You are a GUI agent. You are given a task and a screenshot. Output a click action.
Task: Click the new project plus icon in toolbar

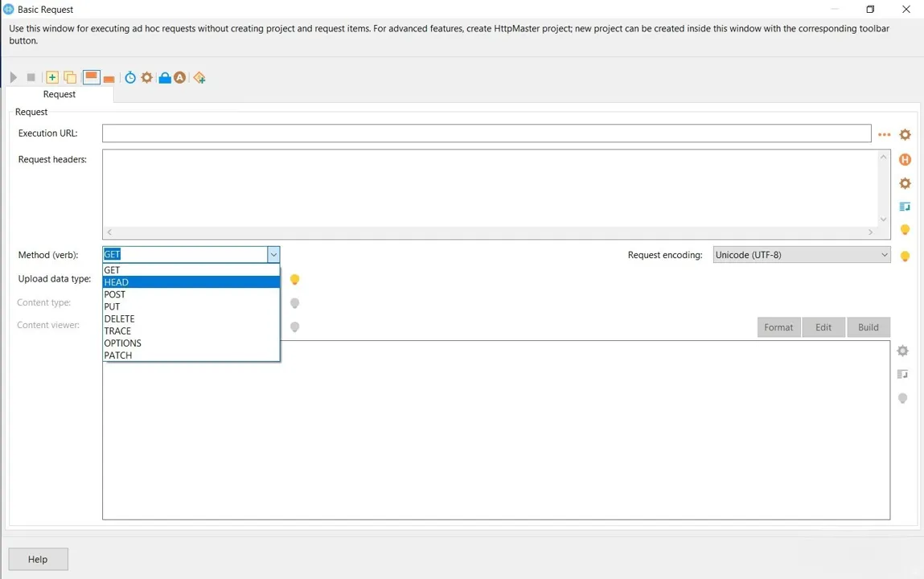pyautogui.click(x=51, y=77)
